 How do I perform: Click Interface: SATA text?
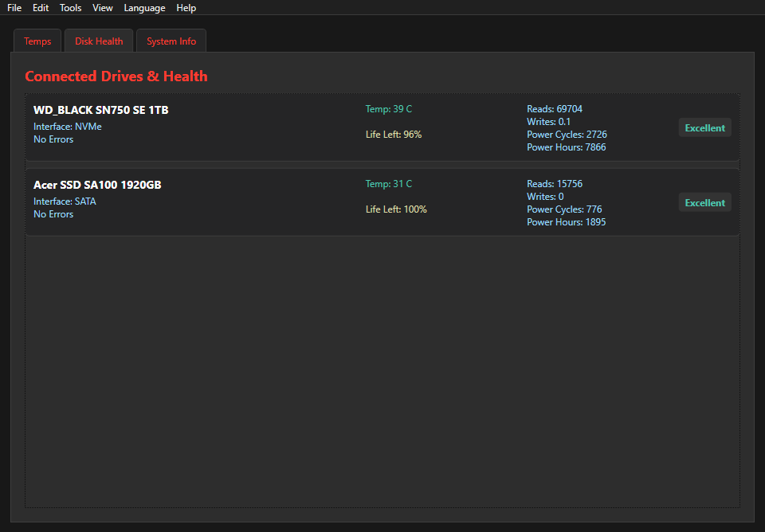click(x=65, y=201)
